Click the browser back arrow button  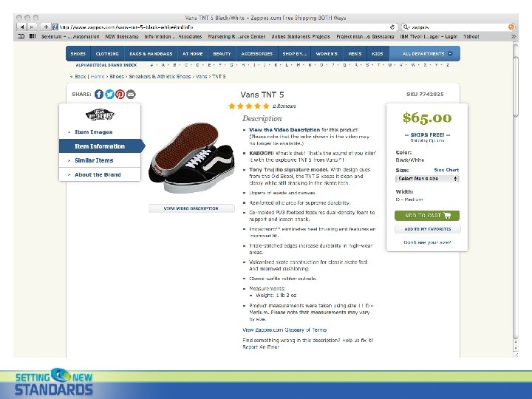click(x=22, y=27)
